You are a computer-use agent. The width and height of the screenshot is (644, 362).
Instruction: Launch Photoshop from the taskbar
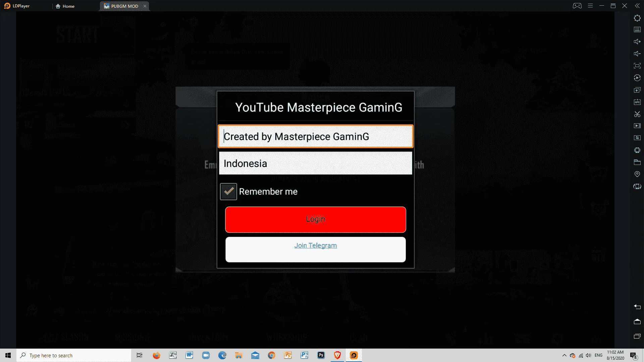click(x=321, y=355)
